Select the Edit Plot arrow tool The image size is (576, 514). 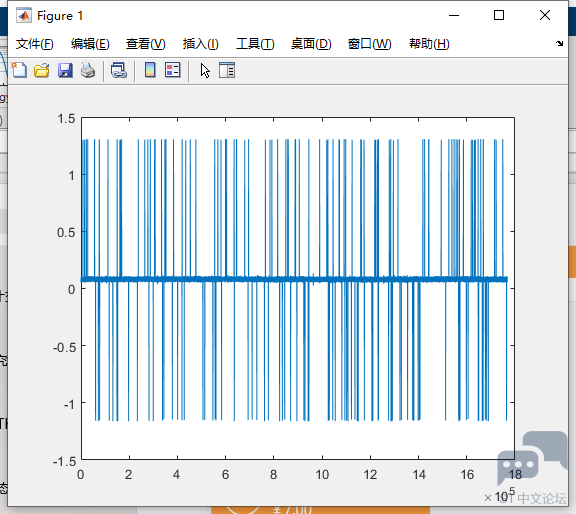tap(205, 70)
